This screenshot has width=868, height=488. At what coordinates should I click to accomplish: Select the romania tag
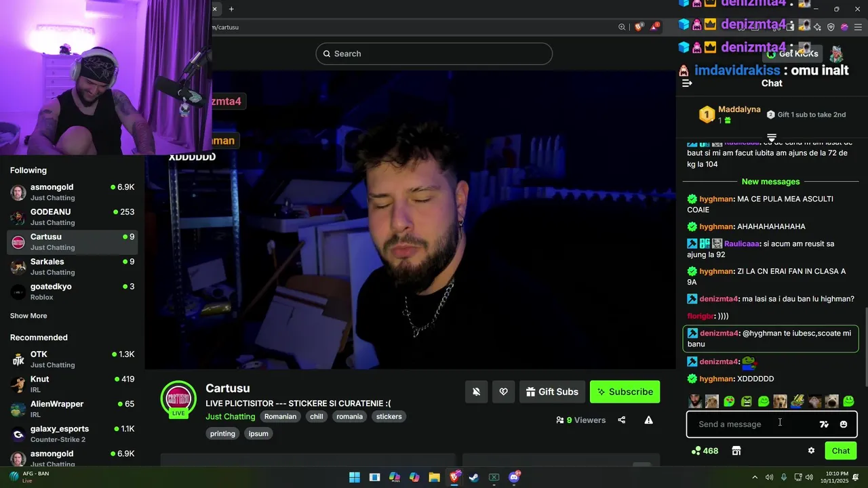(350, 417)
